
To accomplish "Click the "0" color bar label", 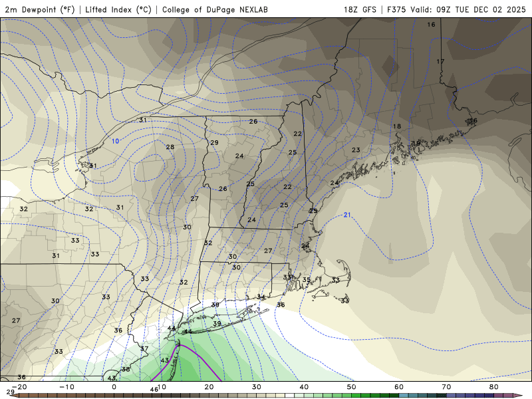I will coord(114,387).
